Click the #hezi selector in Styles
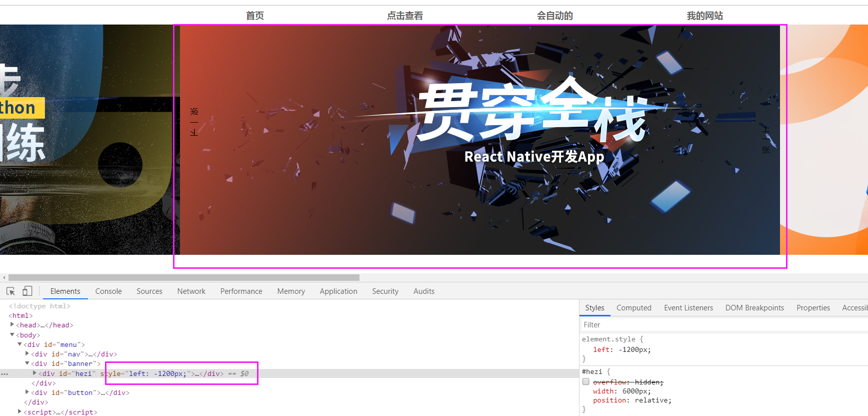The height and width of the screenshot is (416, 868). click(592, 371)
